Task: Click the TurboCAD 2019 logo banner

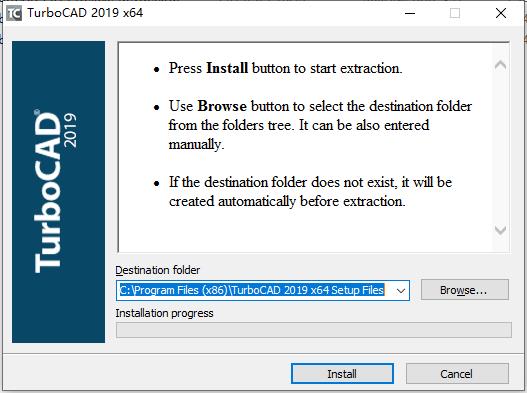Action: point(58,192)
